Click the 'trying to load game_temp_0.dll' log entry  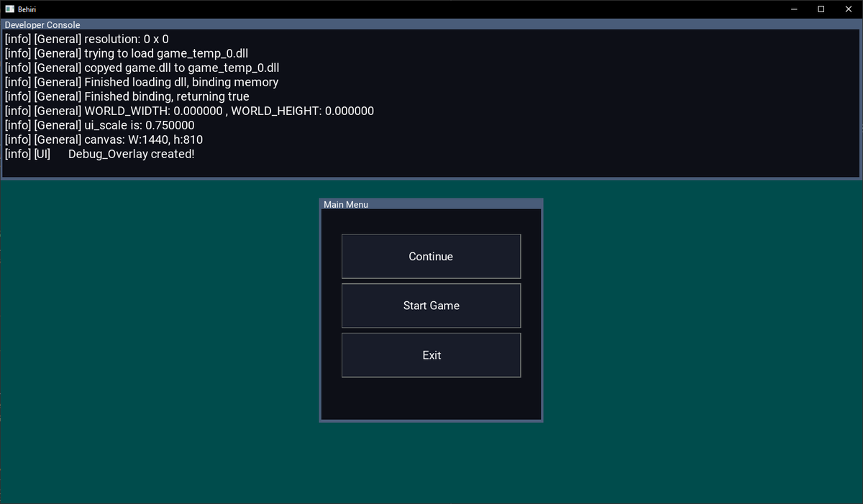coord(127,53)
